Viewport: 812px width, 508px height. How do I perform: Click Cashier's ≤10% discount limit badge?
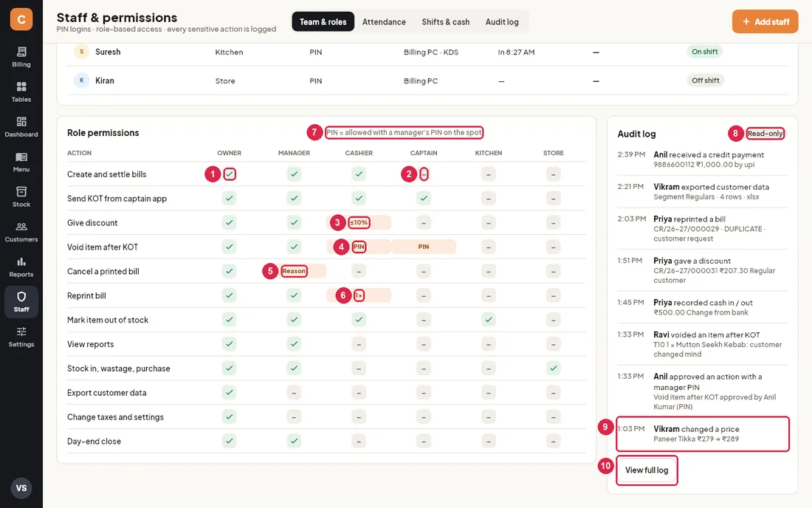pyautogui.click(x=359, y=223)
